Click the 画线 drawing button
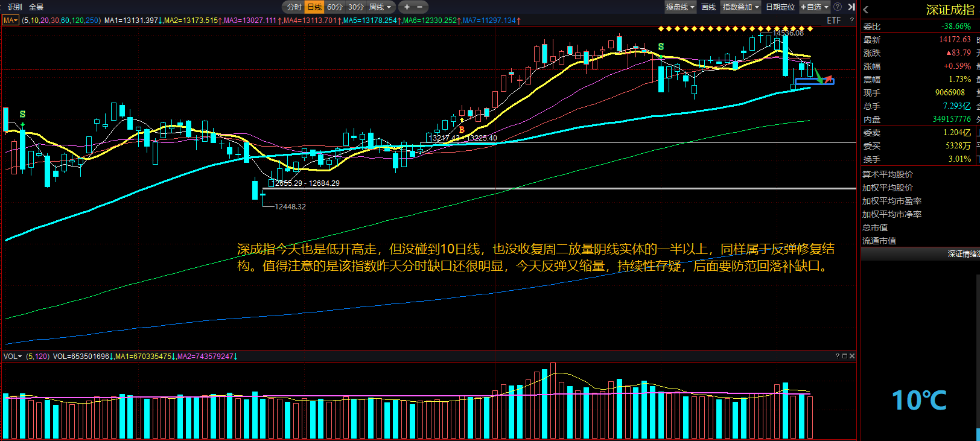The height and width of the screenshot is (441, 980). click(x=708, y=7)
